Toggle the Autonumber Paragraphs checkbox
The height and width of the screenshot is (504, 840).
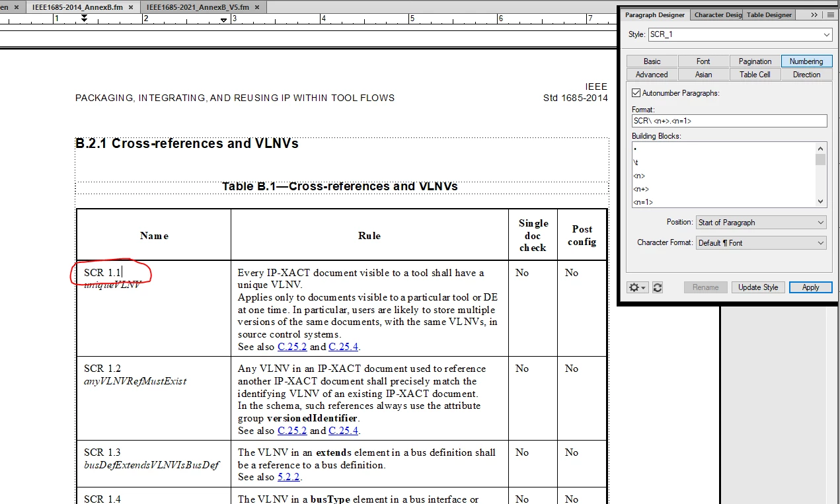[636, 93]
